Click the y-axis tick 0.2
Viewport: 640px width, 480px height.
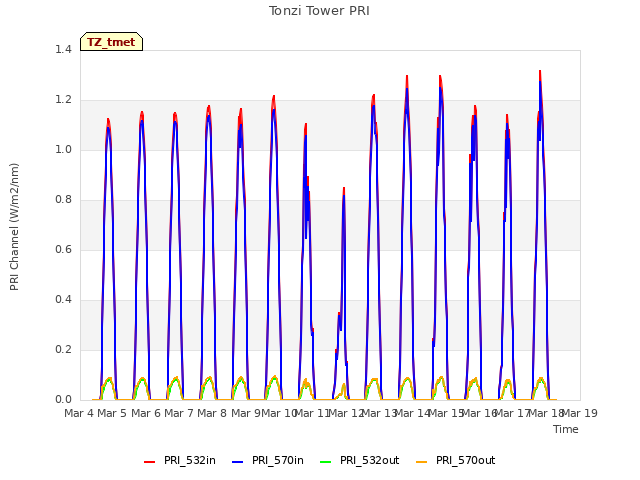[63, 350]
